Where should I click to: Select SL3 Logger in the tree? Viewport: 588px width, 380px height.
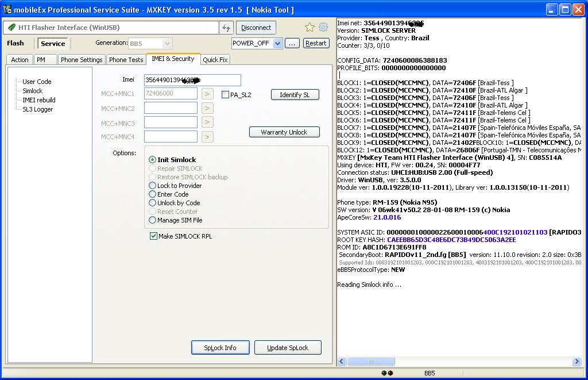(x=37, y=109)
